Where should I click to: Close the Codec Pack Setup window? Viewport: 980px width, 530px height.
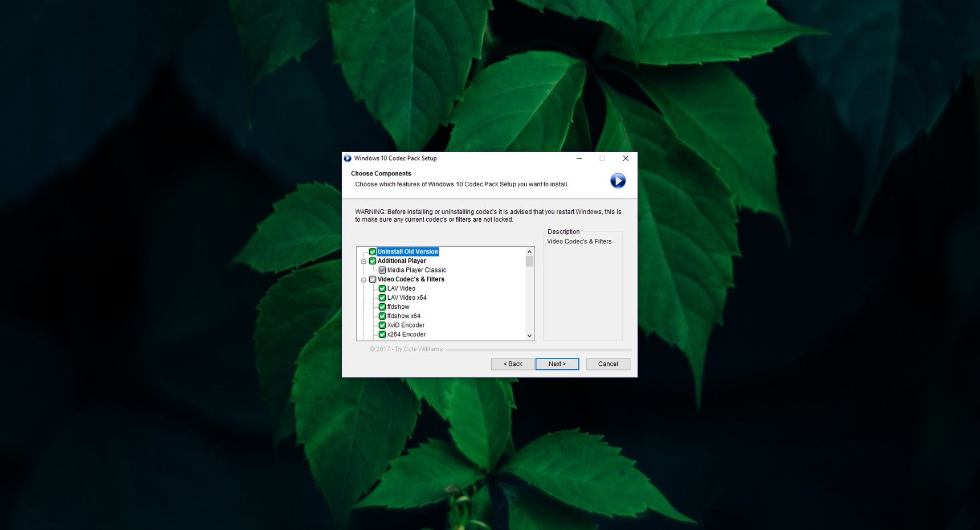(626, 158)
